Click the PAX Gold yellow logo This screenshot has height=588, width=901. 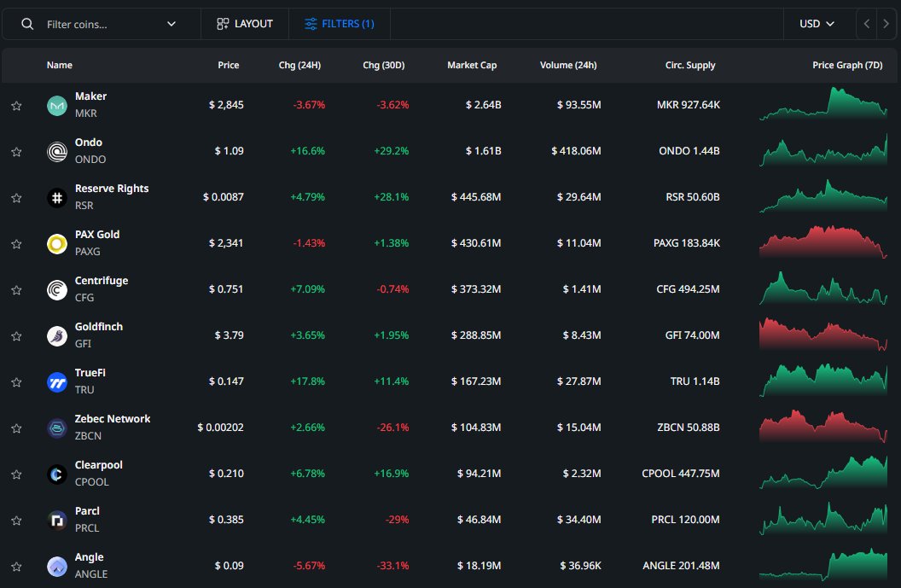click(x=57, y=244)
